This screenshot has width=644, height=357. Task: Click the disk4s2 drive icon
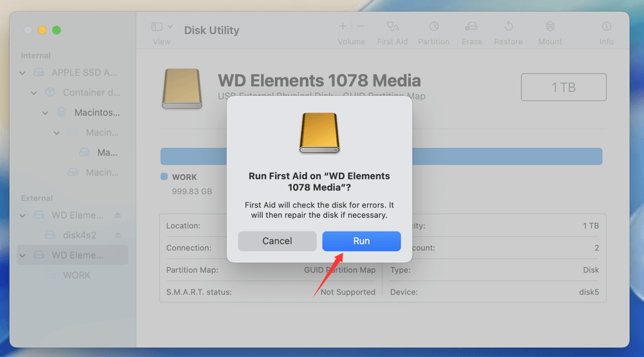[x=50, y=235]
